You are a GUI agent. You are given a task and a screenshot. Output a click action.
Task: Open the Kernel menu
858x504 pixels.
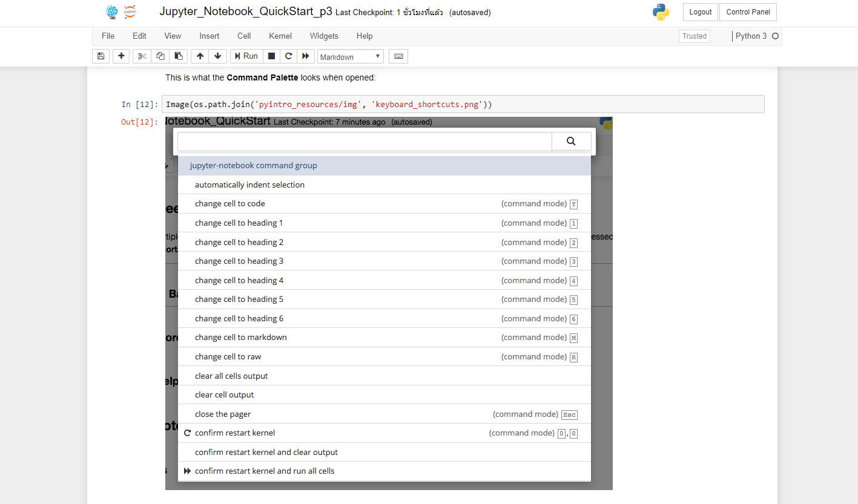(280, 36)
